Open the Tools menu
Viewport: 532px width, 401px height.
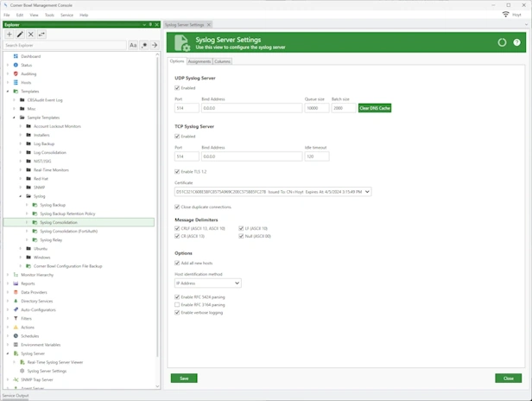tap(49, 15)
